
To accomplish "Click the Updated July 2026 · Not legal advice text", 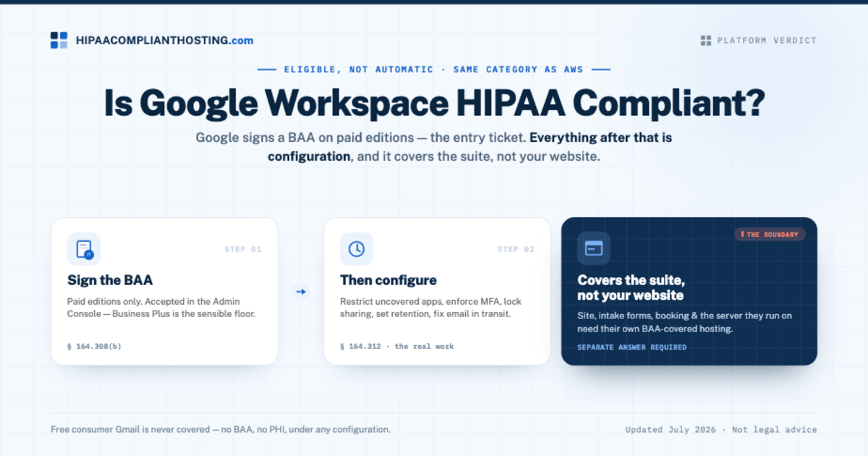I will tap(721, 429).
